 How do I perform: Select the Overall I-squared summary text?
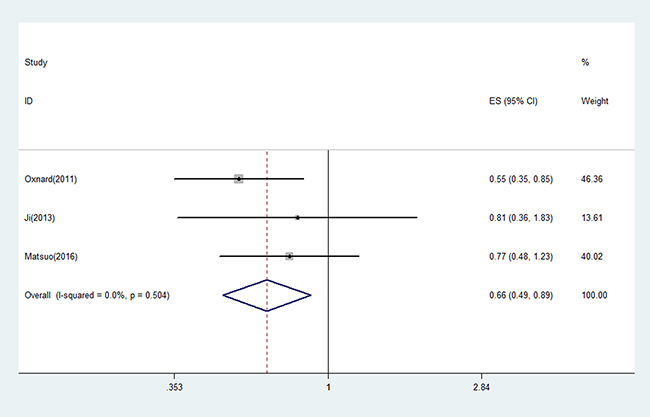click(97, 295)
